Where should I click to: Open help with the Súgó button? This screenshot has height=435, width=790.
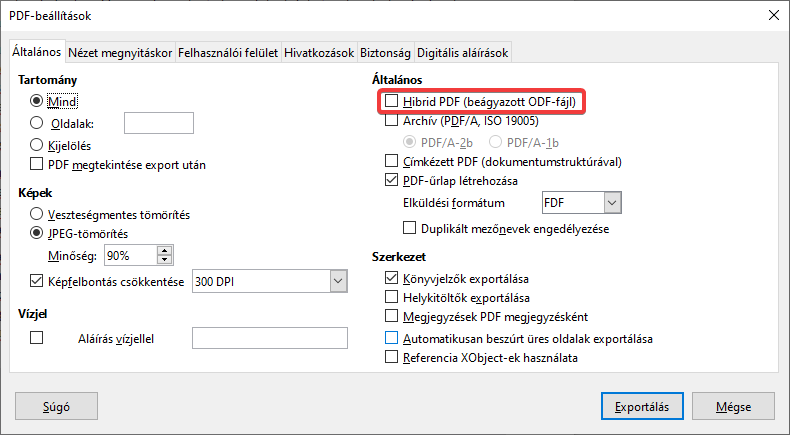click(x=58, y=406)
